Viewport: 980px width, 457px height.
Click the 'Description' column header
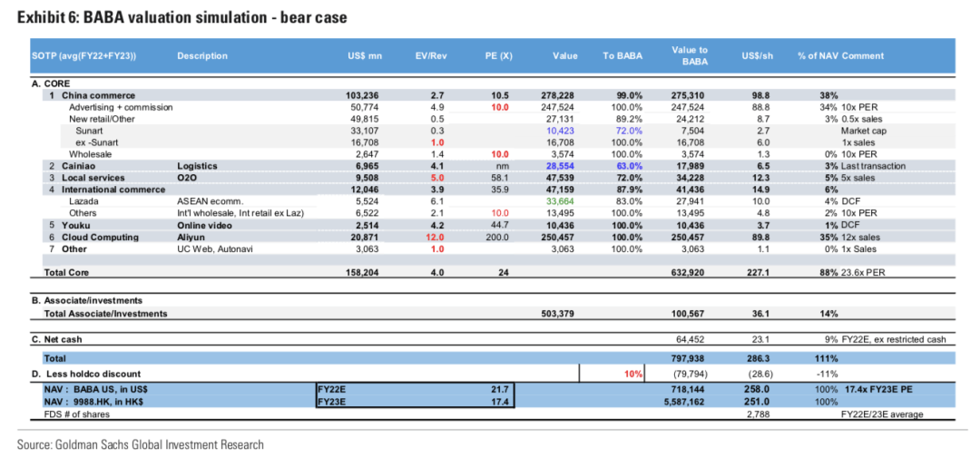click(x=201, y=56)
